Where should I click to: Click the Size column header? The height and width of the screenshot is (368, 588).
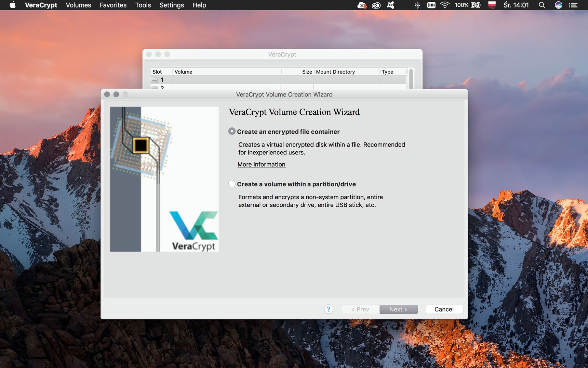pyautogui.click(x=297, y=72)
